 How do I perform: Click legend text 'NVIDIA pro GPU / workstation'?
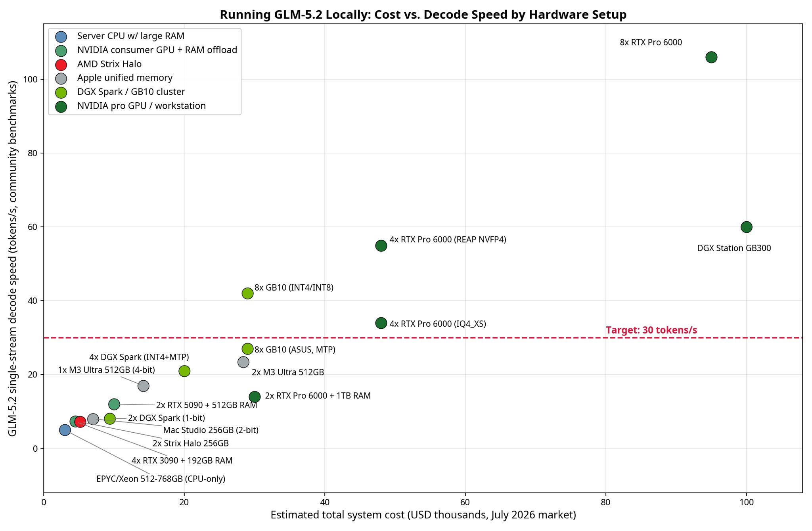142,106
